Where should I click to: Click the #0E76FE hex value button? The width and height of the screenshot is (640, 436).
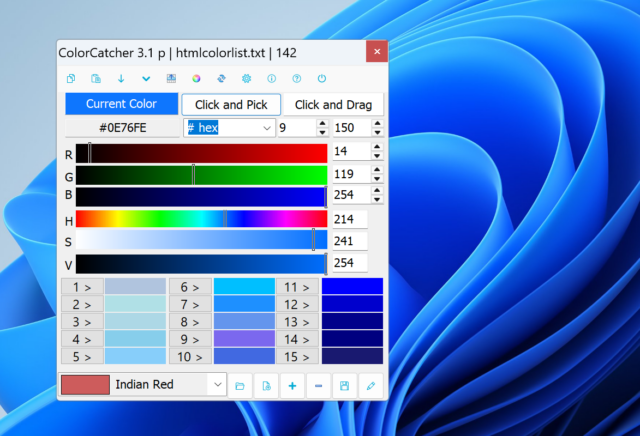(122, 128)
